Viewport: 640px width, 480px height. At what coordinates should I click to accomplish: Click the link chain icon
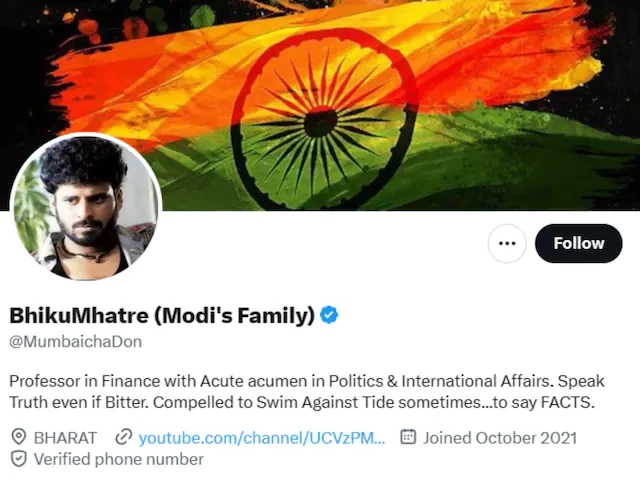click(x=124, y=437)
